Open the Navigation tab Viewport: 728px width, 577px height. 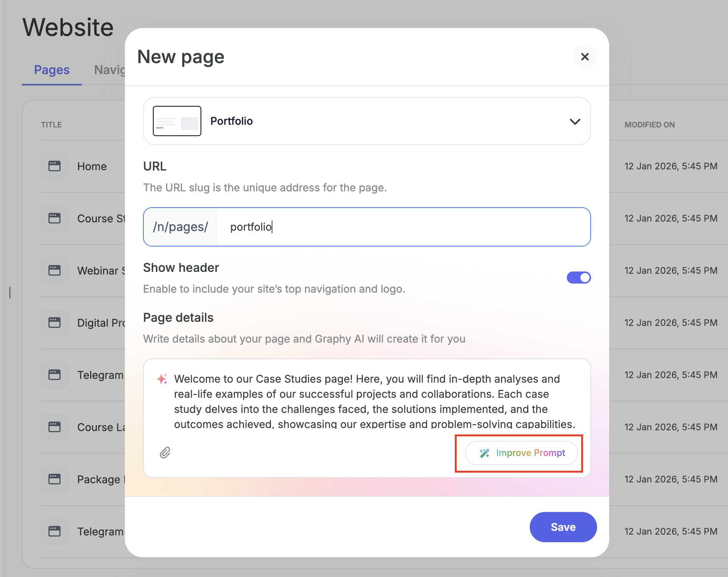tap(110, 70)
